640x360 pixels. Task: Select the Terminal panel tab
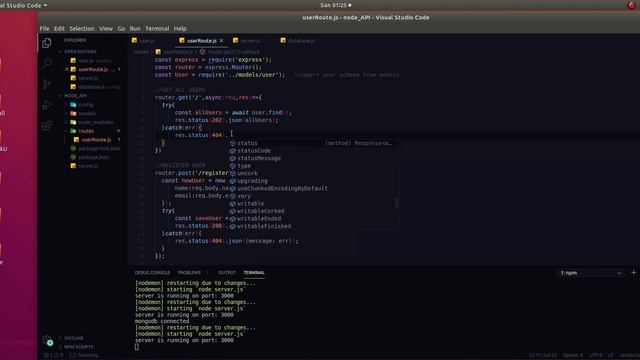254,273
